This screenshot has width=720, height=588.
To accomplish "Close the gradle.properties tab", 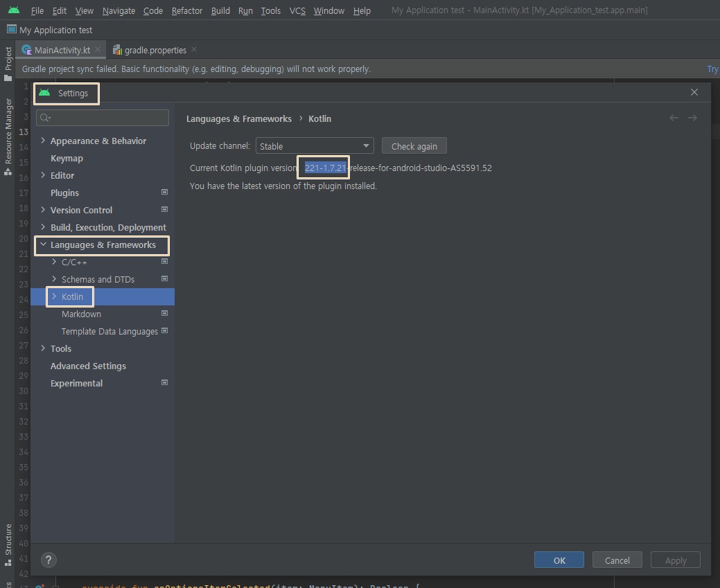I will click(x=194, y=50).
